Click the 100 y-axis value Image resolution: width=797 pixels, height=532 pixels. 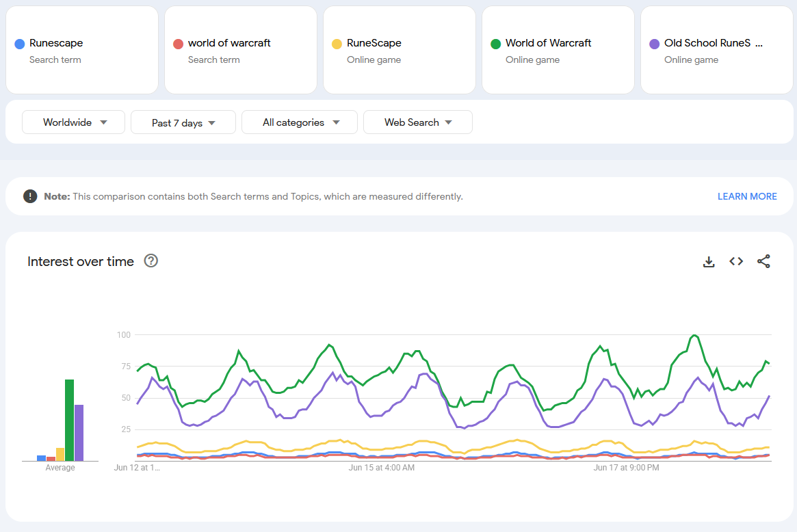tap(124, 335)
